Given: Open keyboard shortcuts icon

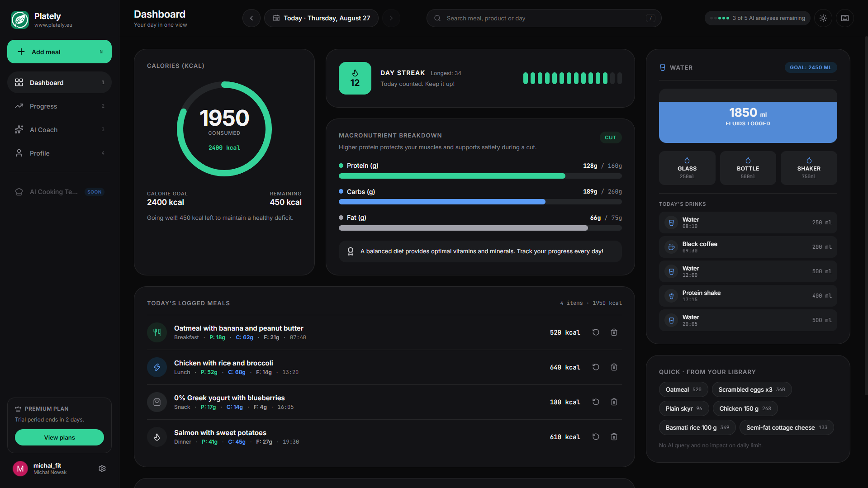Looking at the screenshot, I should click(x=845, y=18).
